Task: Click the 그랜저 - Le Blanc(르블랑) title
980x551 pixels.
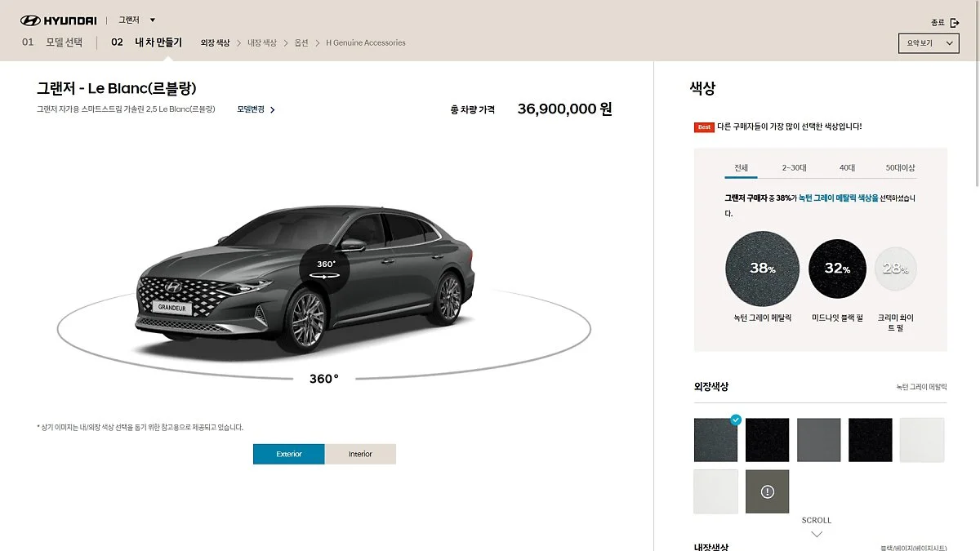Action: tap(117, 88)
